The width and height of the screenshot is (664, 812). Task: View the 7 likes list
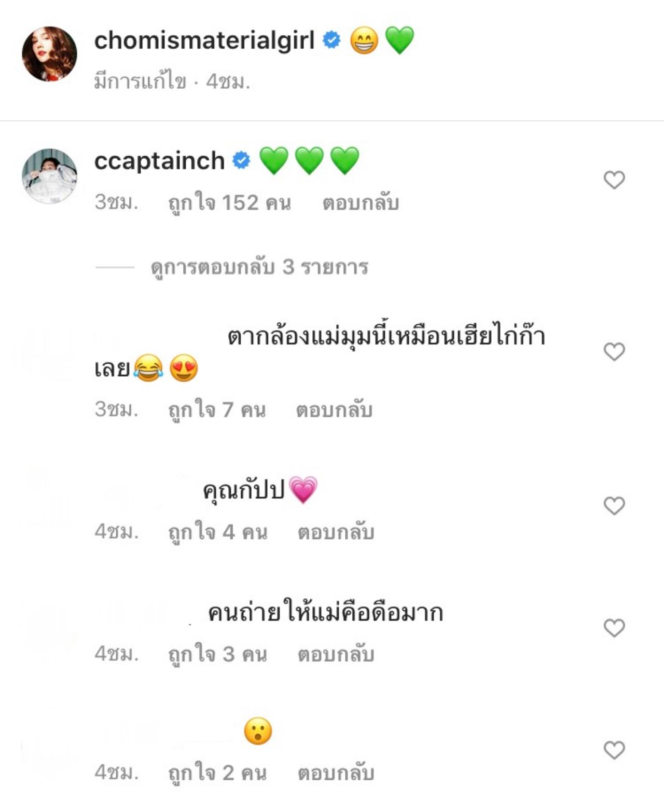coord(217,410)
